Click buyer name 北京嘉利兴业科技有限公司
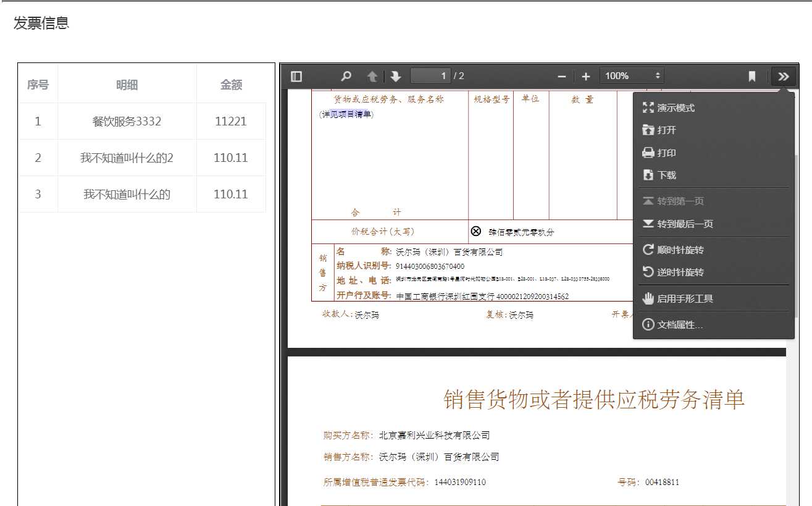 (x=435, y=436)
